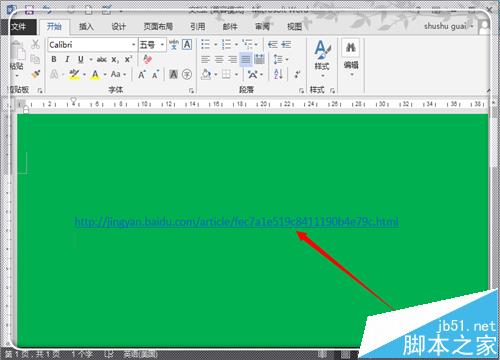The height and width of the screenshot is (360, 500).
Task: Apply strikethrough to text
Action: point(101,60)
